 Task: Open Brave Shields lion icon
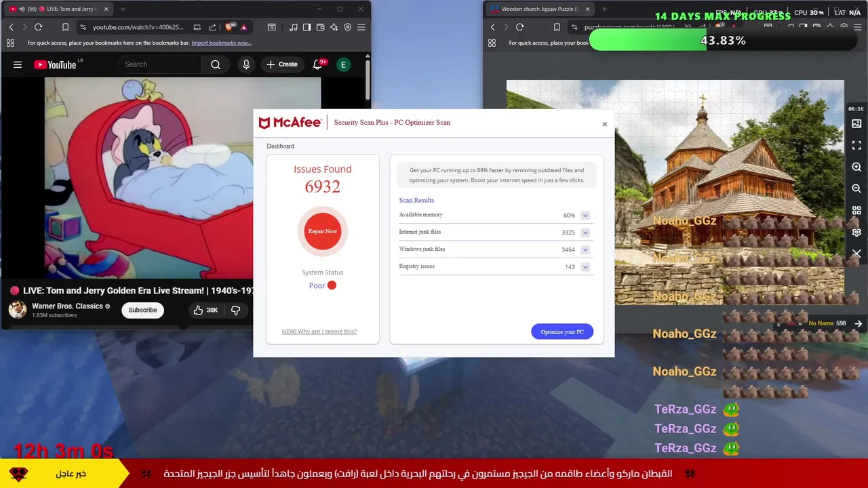click(x=230, y=27)
